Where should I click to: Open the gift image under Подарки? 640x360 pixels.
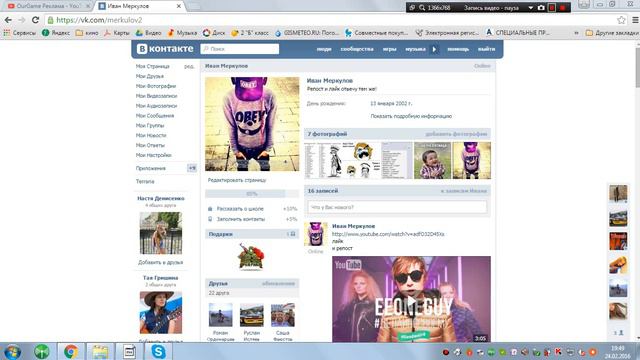click(251, 257)
